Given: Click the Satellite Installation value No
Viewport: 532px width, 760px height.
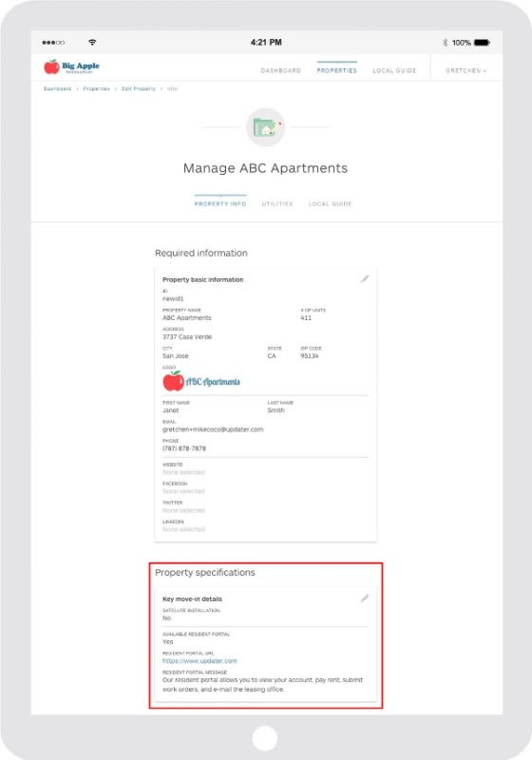Looking at the screenshot, I should coord(166,618).
